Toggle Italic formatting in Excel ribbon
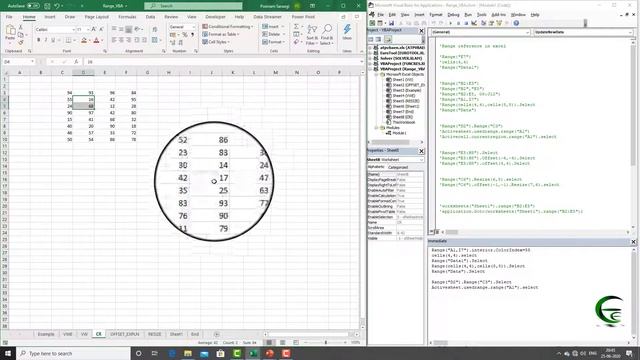 pyautogui.click(x=46, y=40)
